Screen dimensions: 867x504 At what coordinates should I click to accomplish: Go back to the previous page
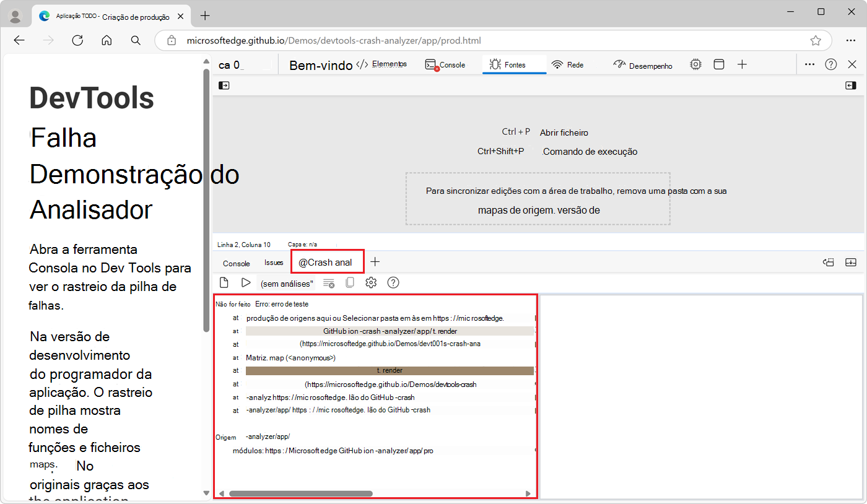click(19, 40)
